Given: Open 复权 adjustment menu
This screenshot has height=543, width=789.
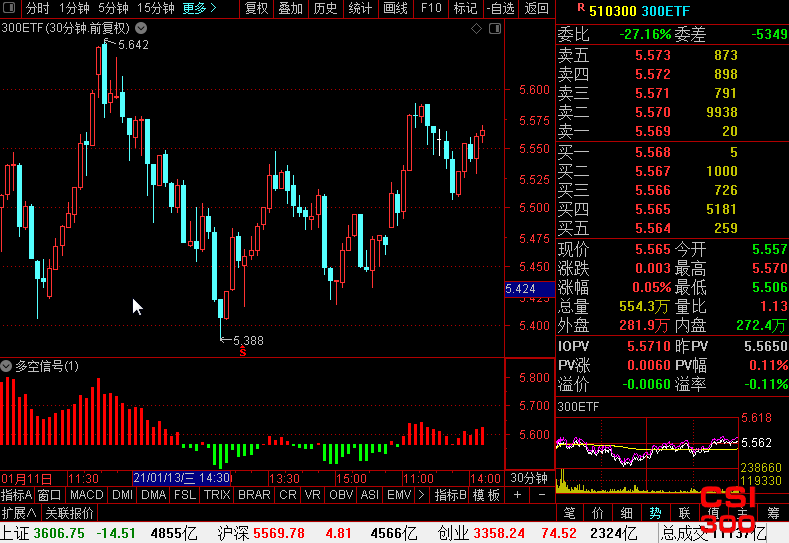Looking at the screenshot, I should [256, 8].
